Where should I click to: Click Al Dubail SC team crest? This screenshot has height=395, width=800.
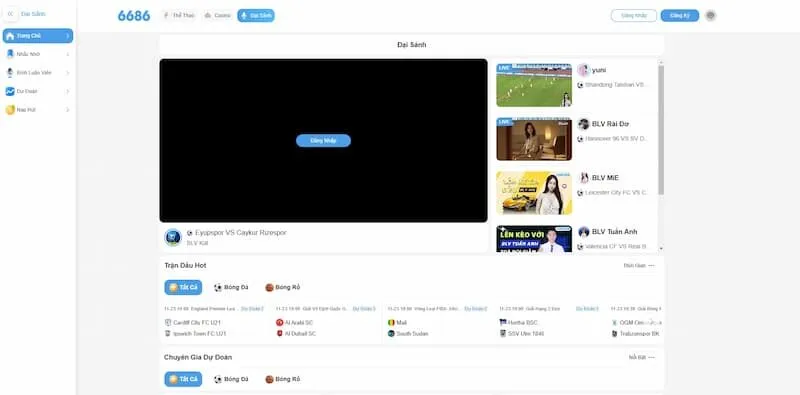point(280,333)
